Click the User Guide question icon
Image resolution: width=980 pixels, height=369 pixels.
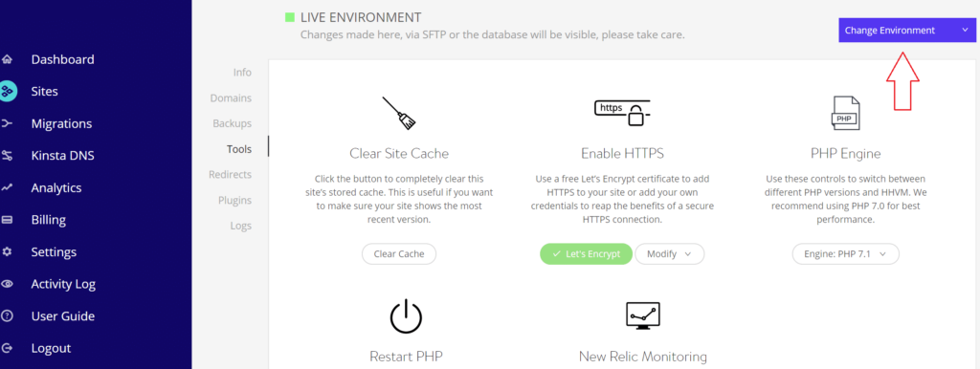(7, 315)
